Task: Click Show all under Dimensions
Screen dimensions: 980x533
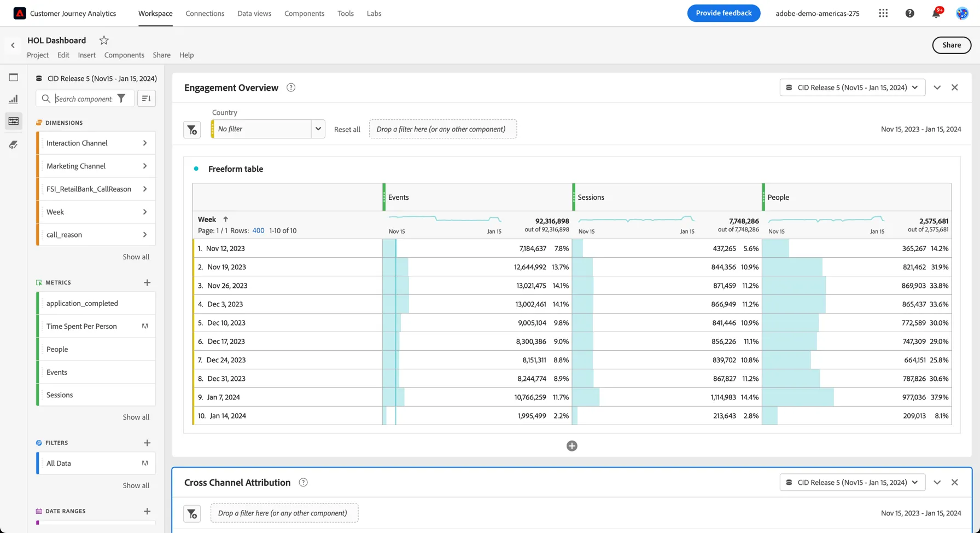Action: [136, 257]
